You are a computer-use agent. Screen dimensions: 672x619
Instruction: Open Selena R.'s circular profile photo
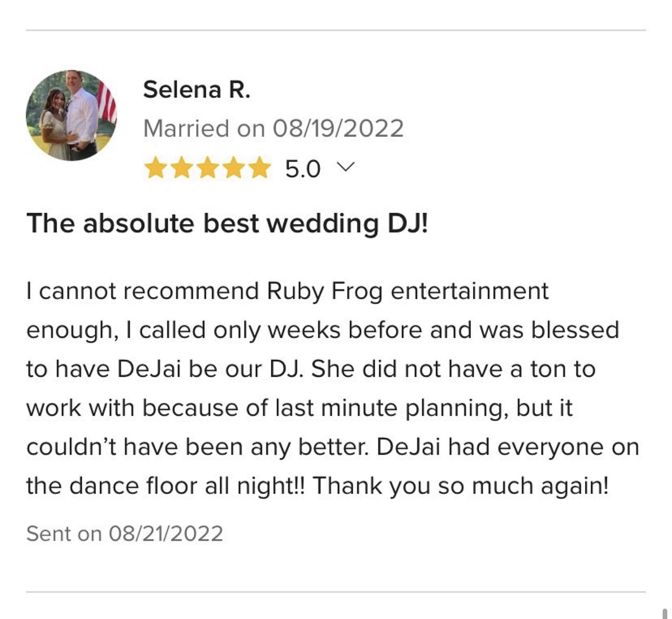[71, 115]
